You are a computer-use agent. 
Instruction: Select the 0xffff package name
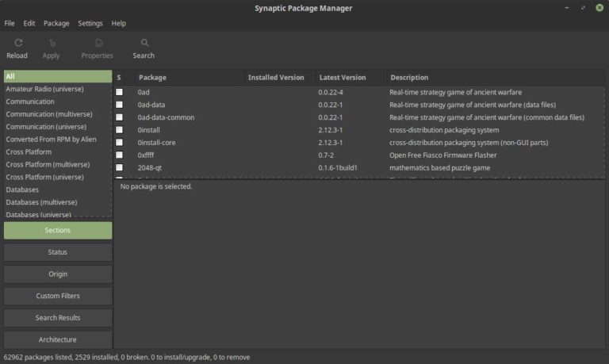pyautogui.click(x=146, y=155)
